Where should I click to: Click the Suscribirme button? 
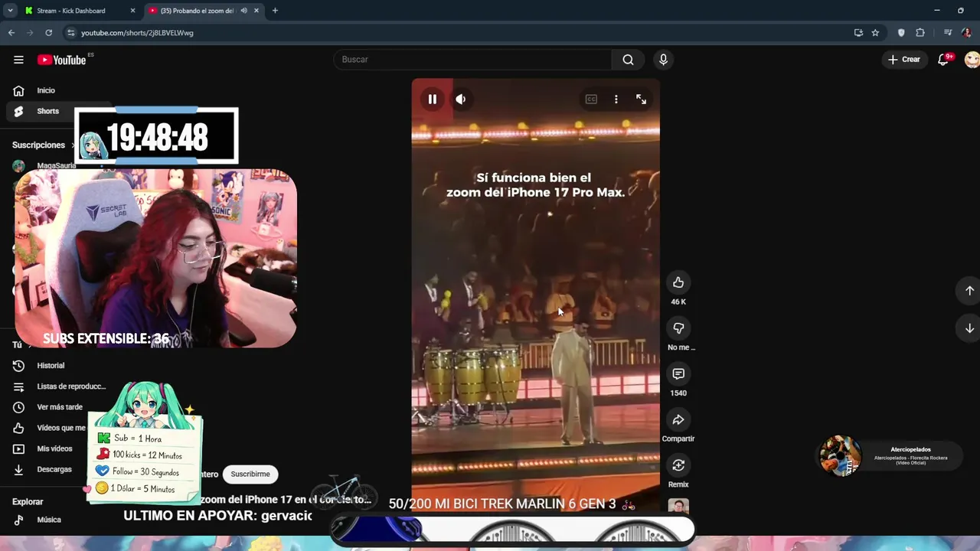click(x=250, y=474)
